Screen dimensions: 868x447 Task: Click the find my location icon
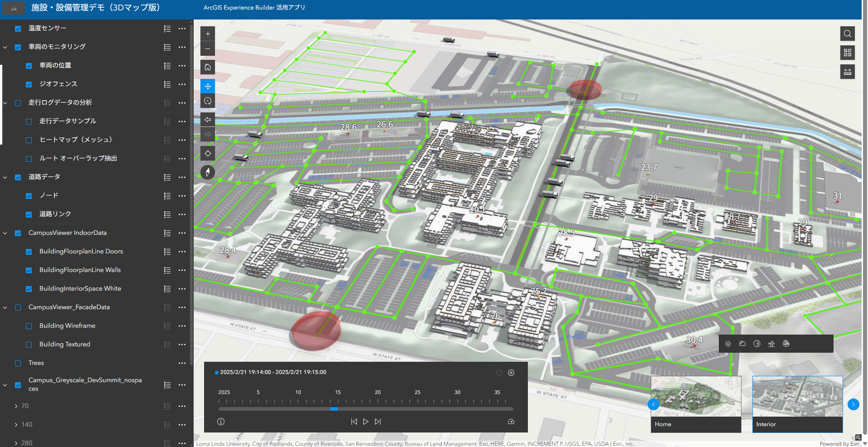(208, 154)
